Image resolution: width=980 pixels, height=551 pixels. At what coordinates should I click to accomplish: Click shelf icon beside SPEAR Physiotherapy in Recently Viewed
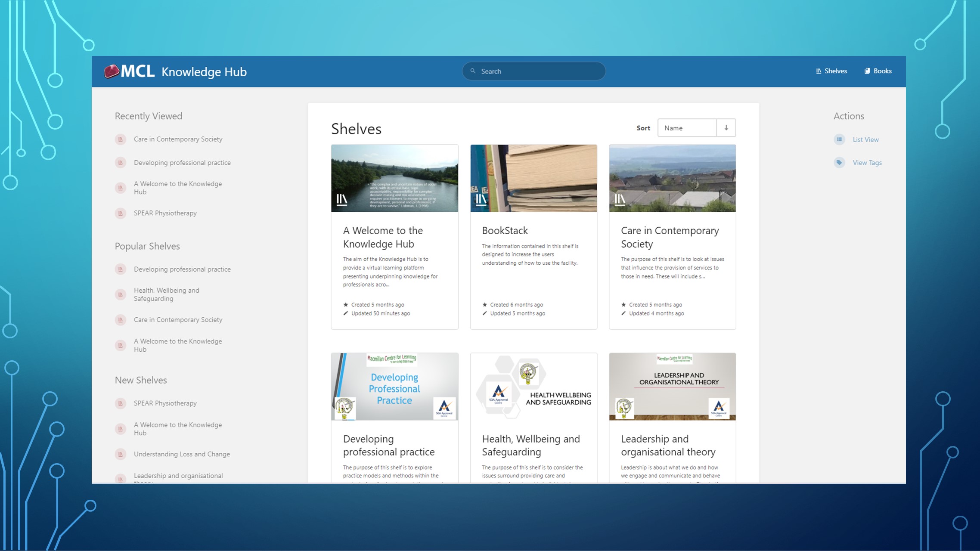pyautogui.click(x=121, y=214)
